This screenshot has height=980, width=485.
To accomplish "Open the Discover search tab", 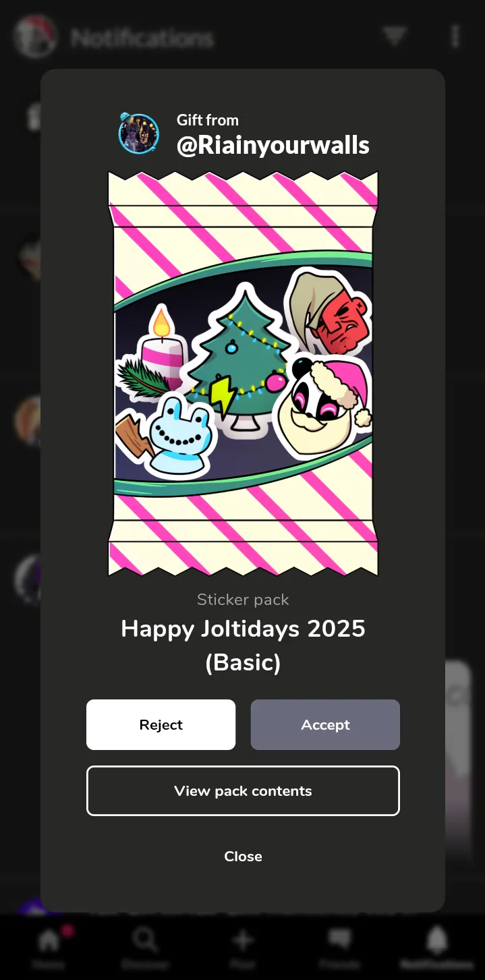I will tap(145, 946).
